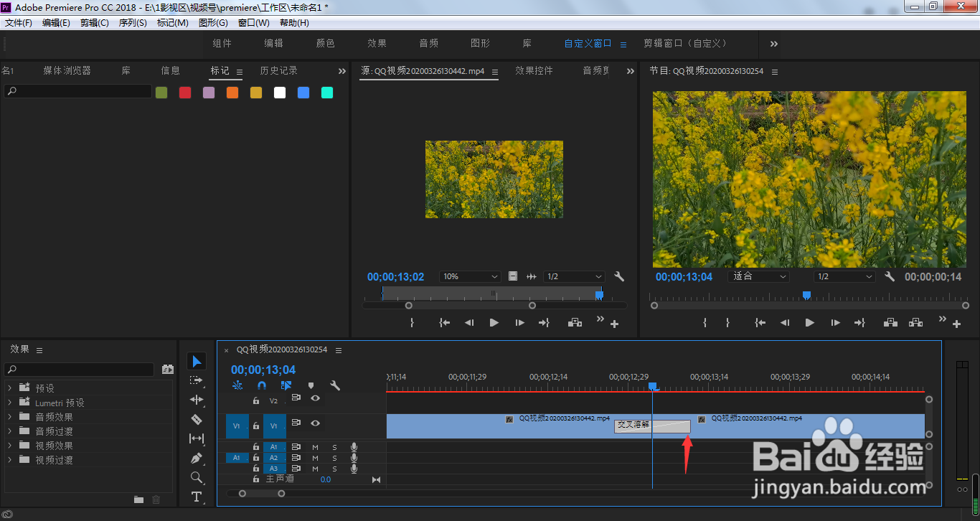Select the Track Select Forward tool

tap(197, 380)
